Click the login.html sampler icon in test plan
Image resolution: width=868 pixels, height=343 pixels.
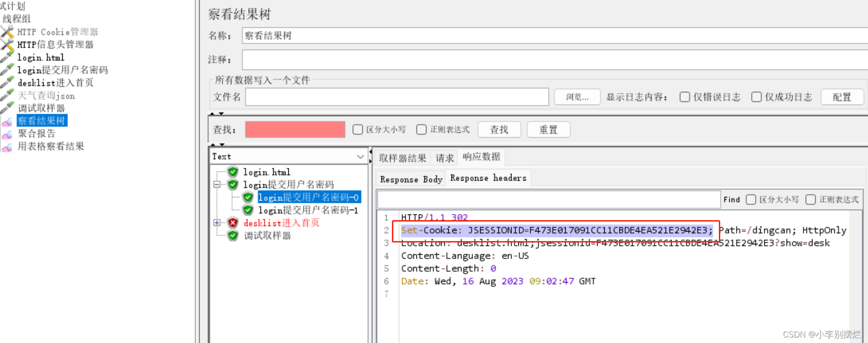click(7, 57)
